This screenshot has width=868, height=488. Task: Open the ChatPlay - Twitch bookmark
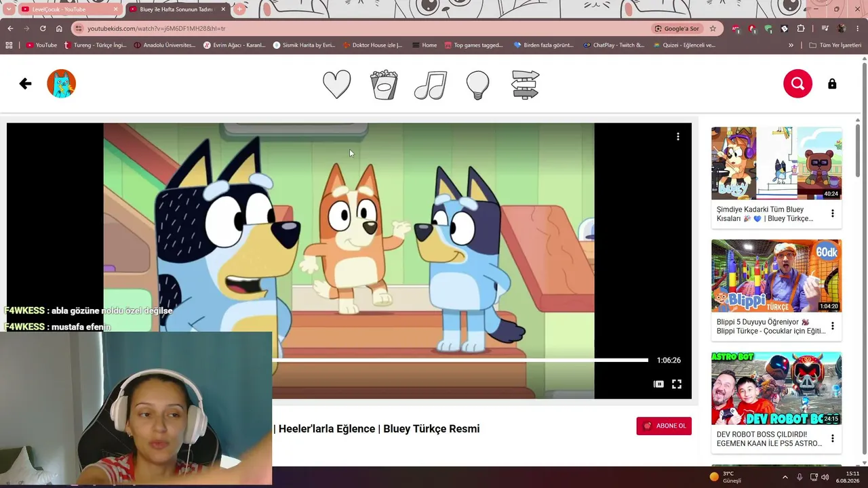613,45
